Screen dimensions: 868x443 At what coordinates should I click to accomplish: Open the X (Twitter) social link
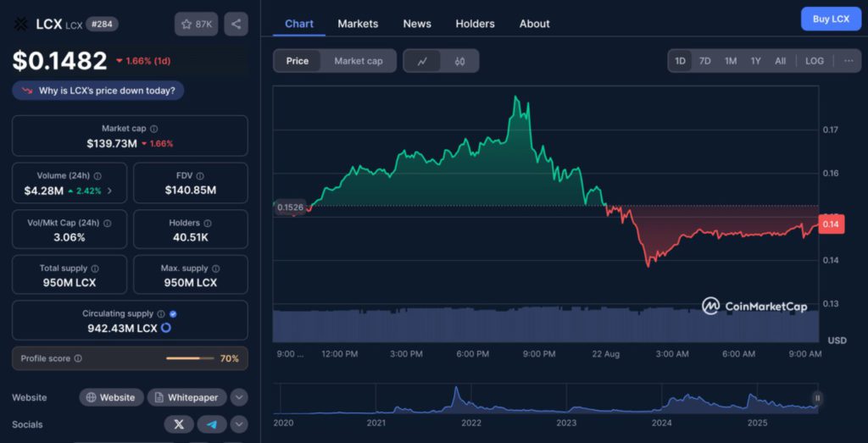pyautogui.click(x=179, y=424)
